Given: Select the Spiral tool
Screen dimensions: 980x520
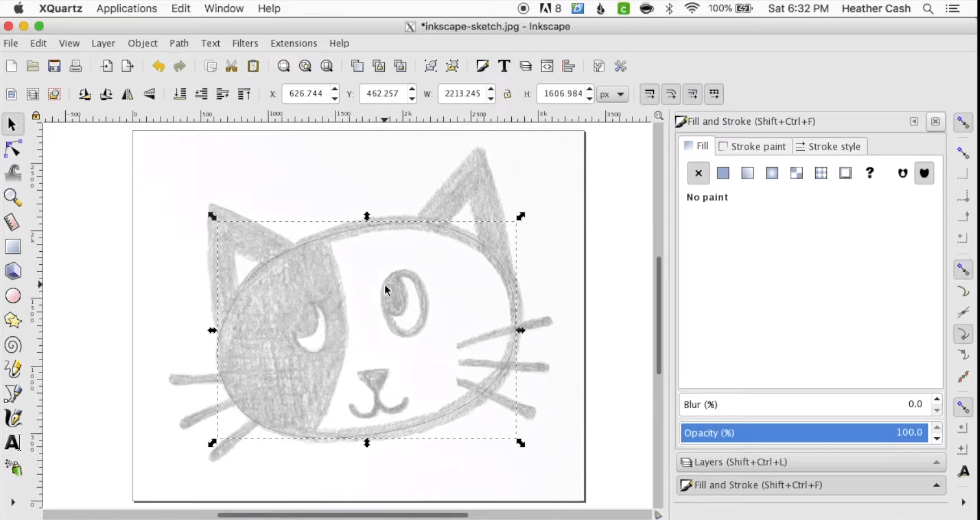Looking at the screenshot, I should [x=12, y=345].
